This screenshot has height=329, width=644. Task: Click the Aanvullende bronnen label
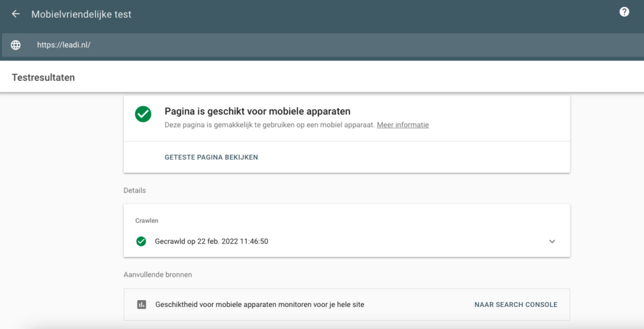click(158, 275)
